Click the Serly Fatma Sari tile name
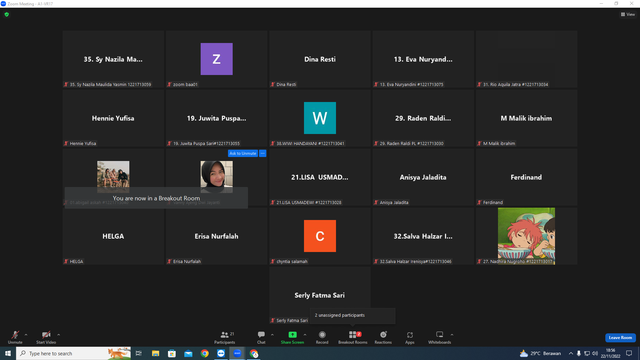This screenshot has height=360, width=640. pos(320,295)
